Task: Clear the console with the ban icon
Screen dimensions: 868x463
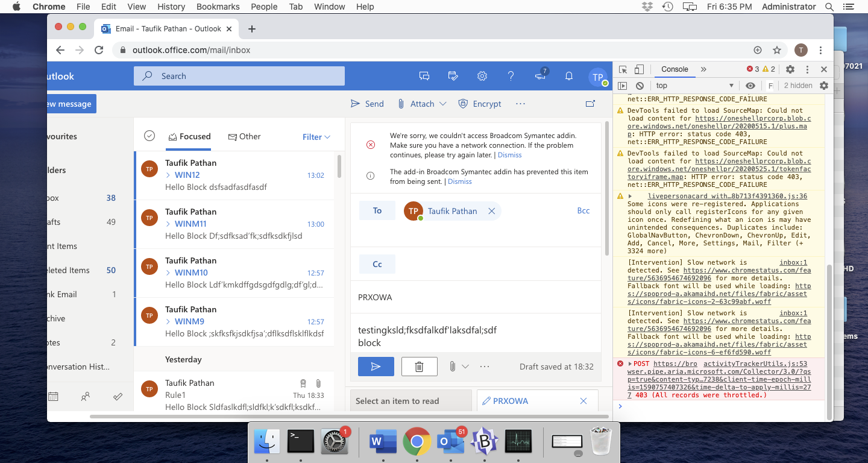Action: 640,85
